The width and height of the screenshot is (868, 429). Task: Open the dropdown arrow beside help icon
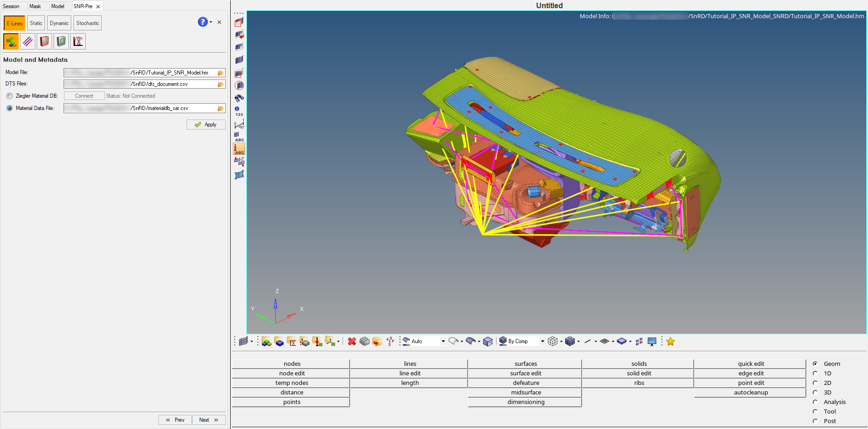(x=211, y=22)
